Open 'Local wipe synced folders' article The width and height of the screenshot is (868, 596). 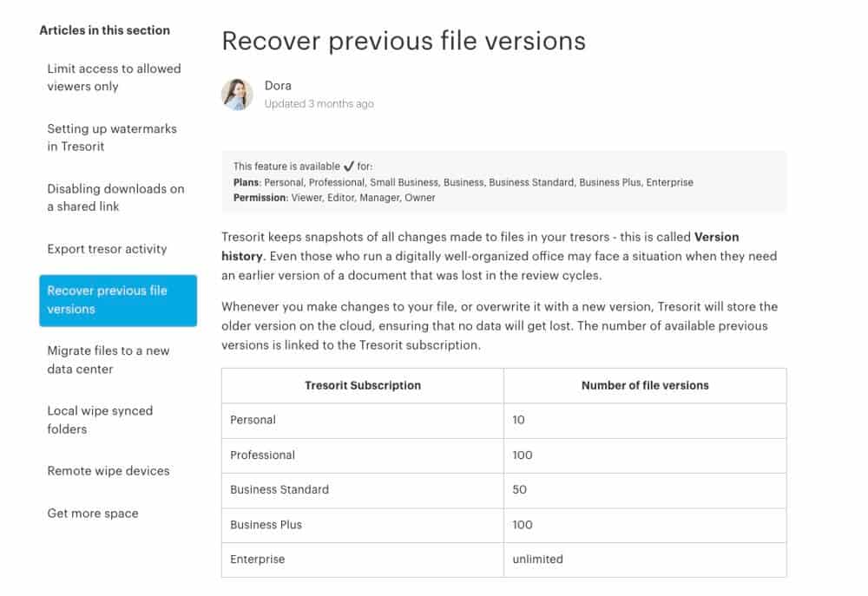pyautogui.click(x=100, y=420)
